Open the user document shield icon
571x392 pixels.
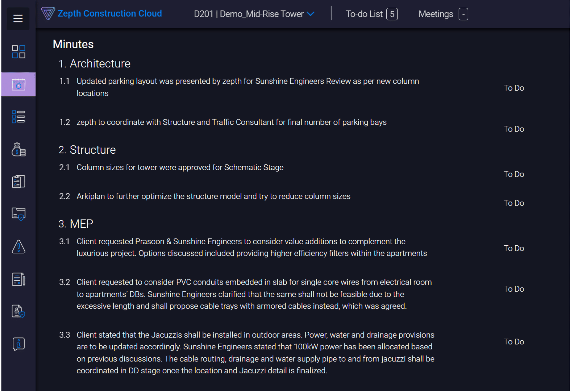(19, 311)
